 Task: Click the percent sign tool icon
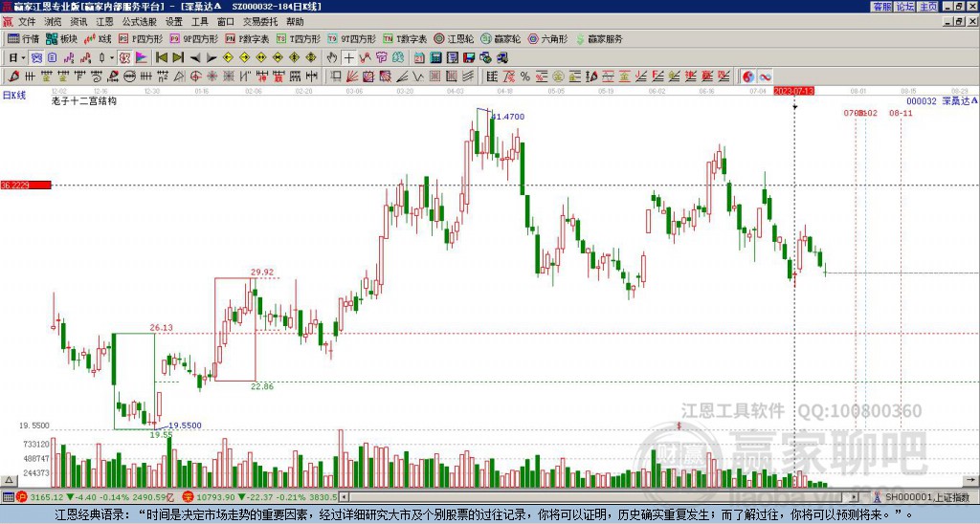tap(525, 76)
